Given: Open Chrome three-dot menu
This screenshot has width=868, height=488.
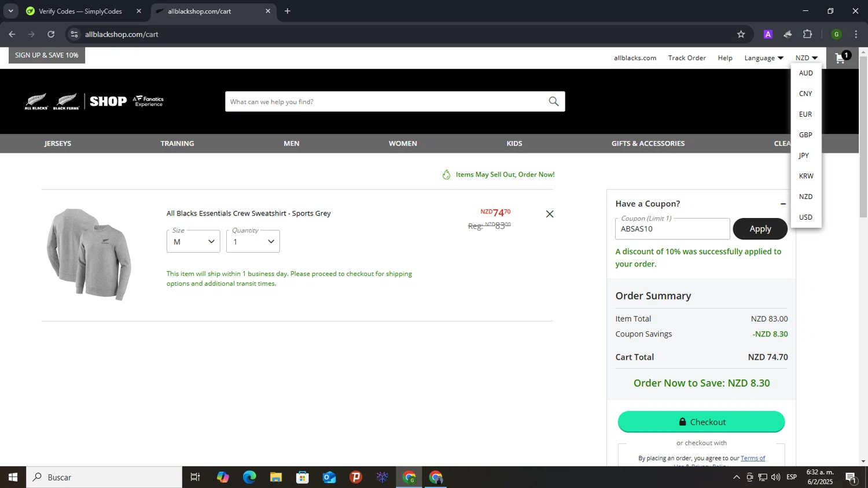Looking at the screenshot, I should click(x=856, y=34).
